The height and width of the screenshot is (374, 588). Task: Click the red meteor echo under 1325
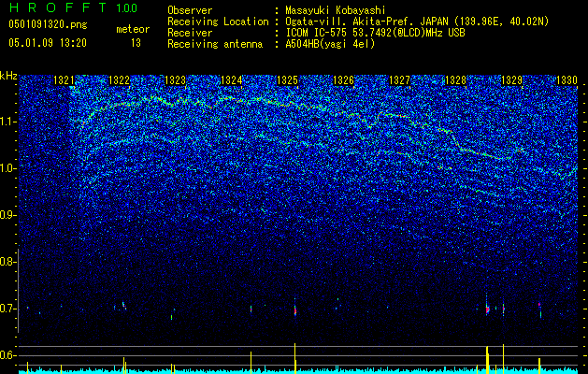(x=295, y=309)
